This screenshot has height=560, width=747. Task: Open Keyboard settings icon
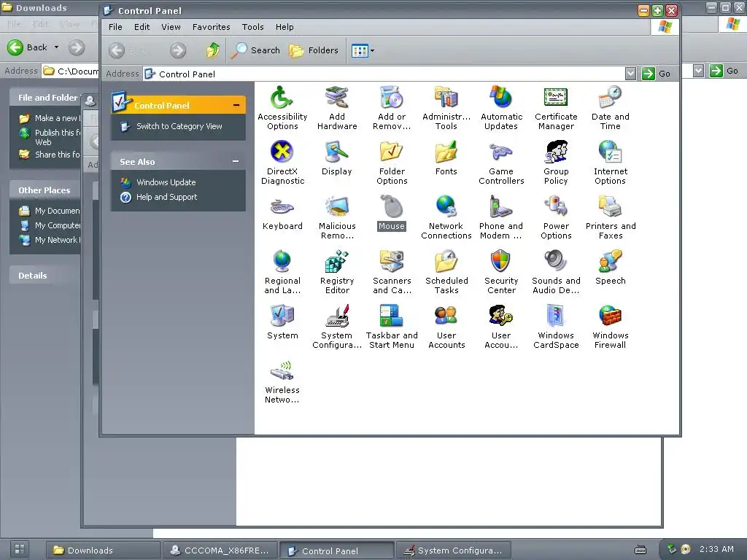point(282,212)
